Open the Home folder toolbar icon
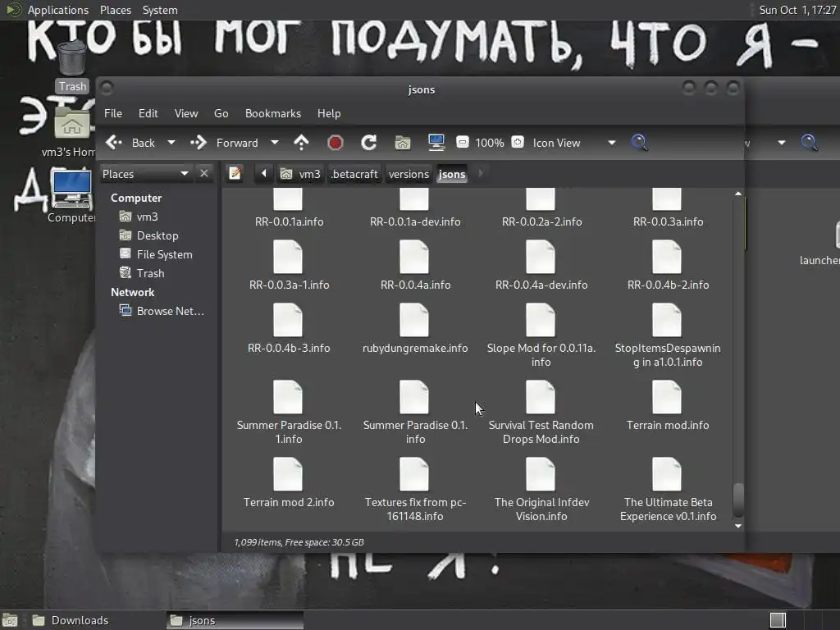 coord(402,143)
